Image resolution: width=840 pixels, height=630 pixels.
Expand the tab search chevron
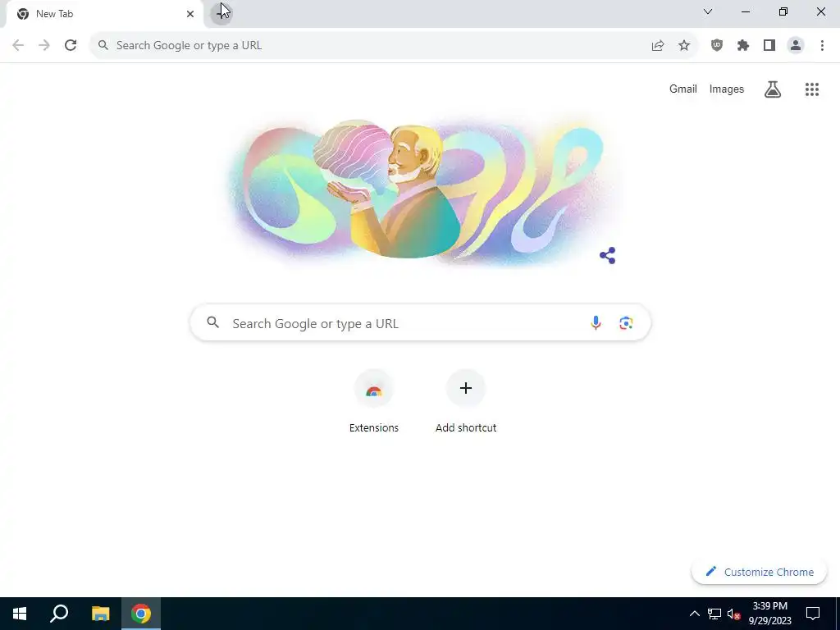pos(708,11)
